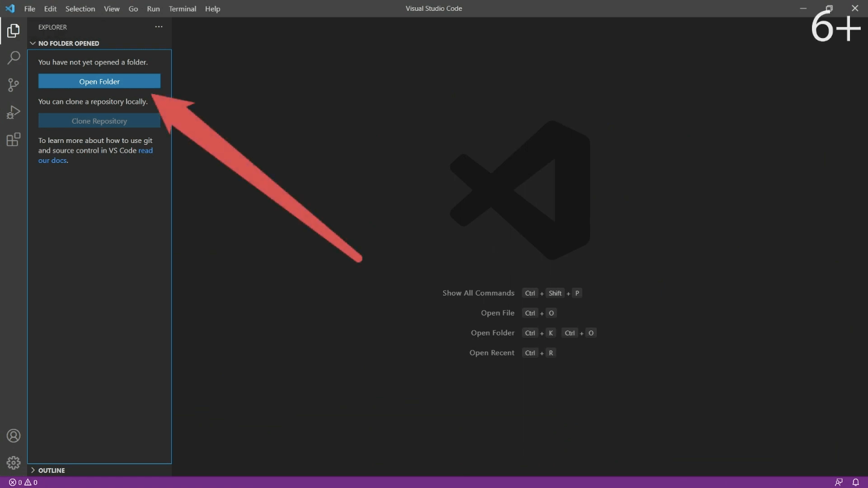Image resolution: width=868 pixels, height=488 pixels.
Task: Open the Run menu
Action: pos(153,9)
